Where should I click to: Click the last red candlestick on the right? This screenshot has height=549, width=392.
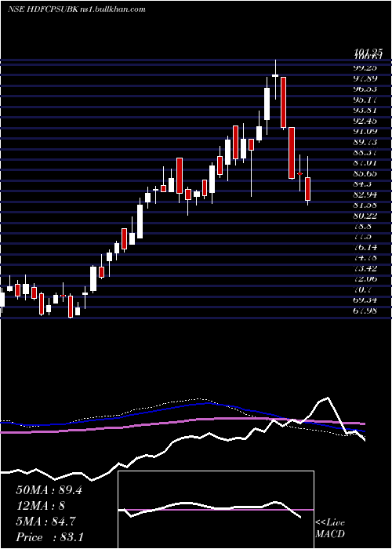307,189
